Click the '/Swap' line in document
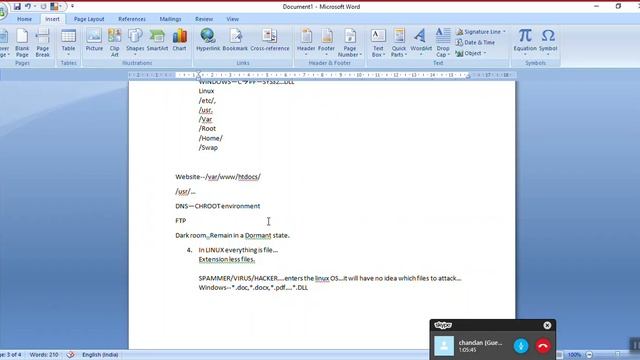The width and height of the screenshot is (640, 360). pos(208,148)
